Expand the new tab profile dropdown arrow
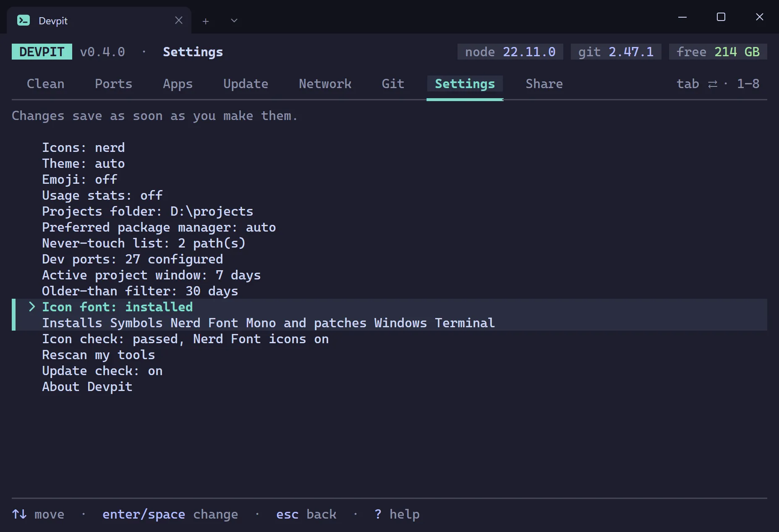 234,21
